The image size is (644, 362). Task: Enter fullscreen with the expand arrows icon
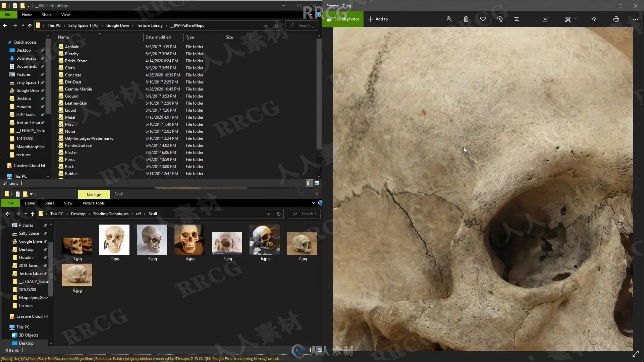pyautogui.click(x=635, y=354)
